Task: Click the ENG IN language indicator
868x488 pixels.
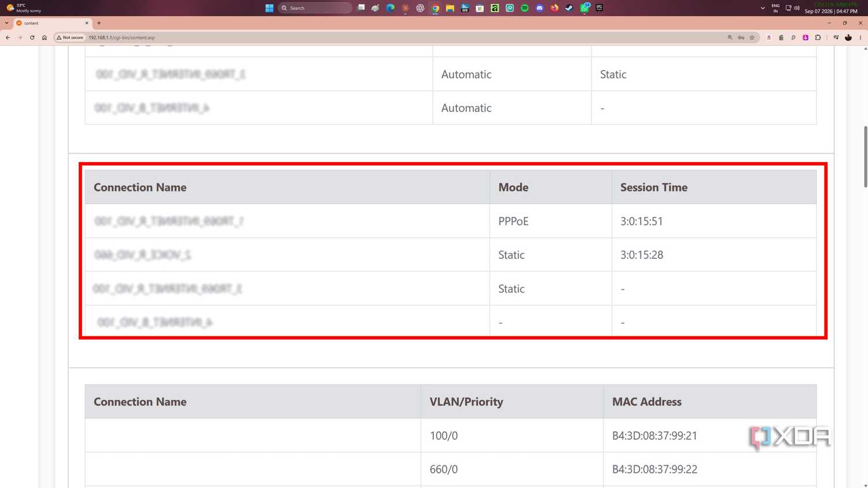Action: 775,8
